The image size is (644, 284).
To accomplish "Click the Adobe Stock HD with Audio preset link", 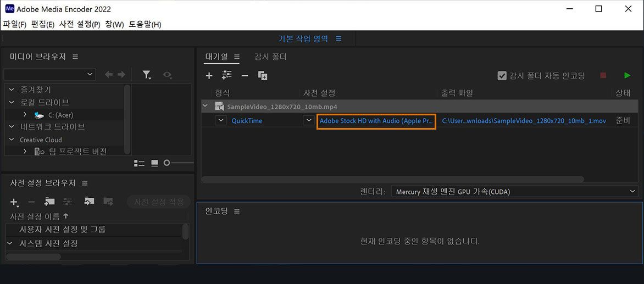I will (376, 121).
